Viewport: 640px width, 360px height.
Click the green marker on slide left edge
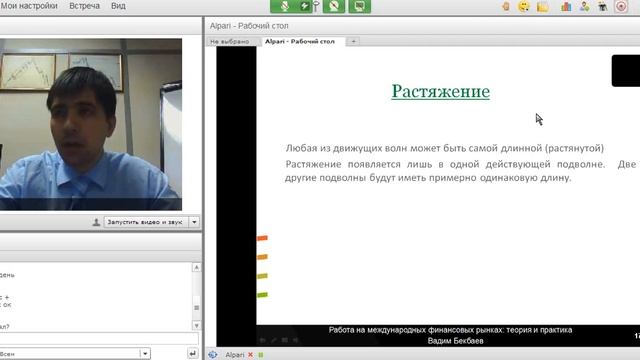[262, 295]
